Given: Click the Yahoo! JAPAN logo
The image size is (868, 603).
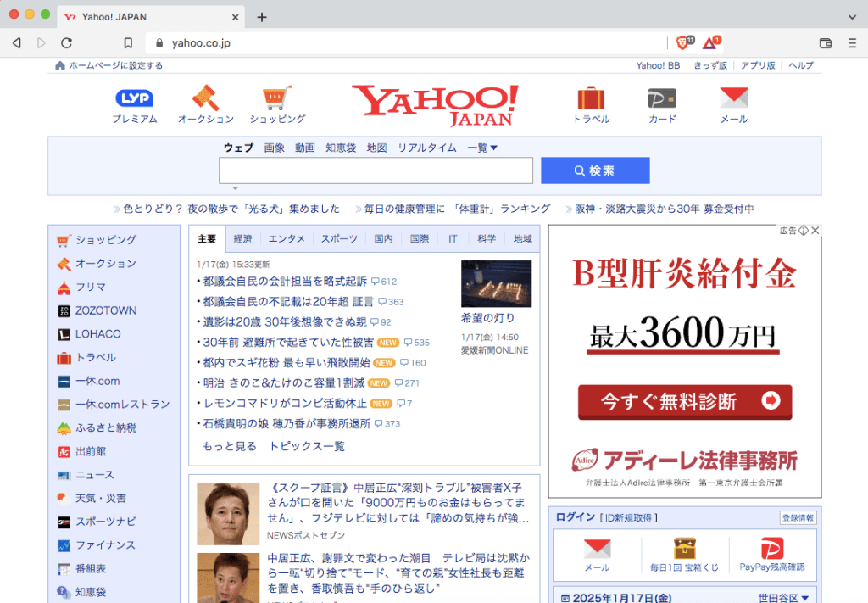Looking at the screenshot, I should [435, 105].
